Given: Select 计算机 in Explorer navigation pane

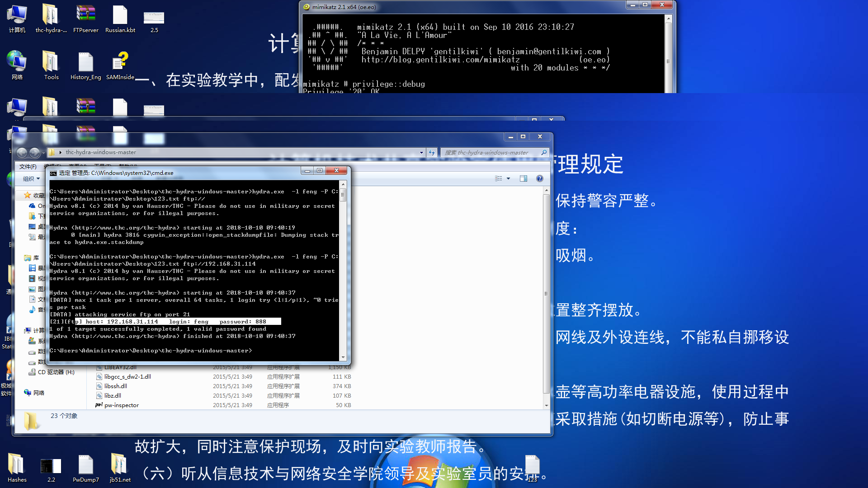Looking at the screenshot, I should [34, 331].
